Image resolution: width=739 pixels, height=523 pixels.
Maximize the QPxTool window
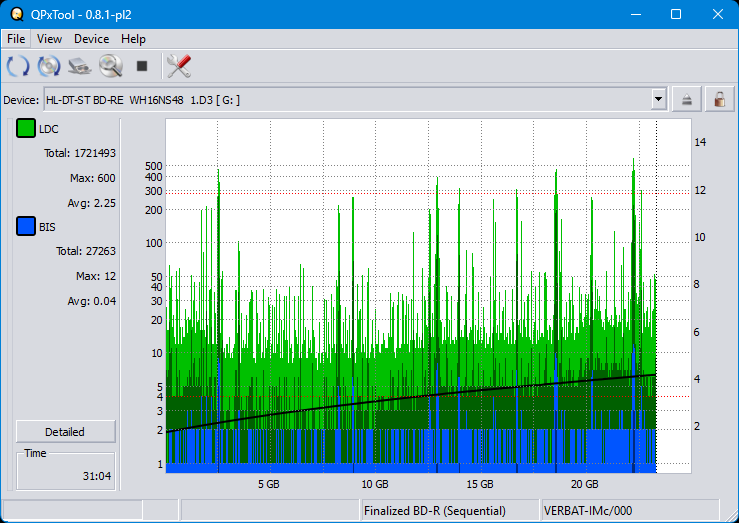click(x=675, y=14)
